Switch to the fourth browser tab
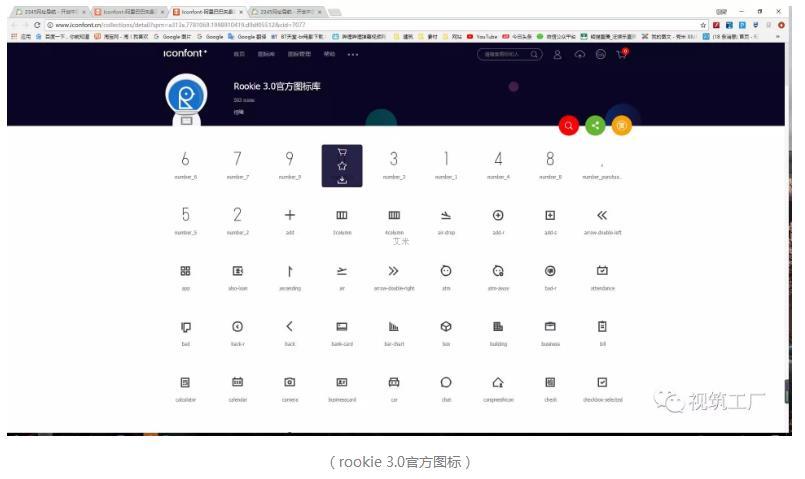The width and height of the screenshot is (805, 479). 288,11
